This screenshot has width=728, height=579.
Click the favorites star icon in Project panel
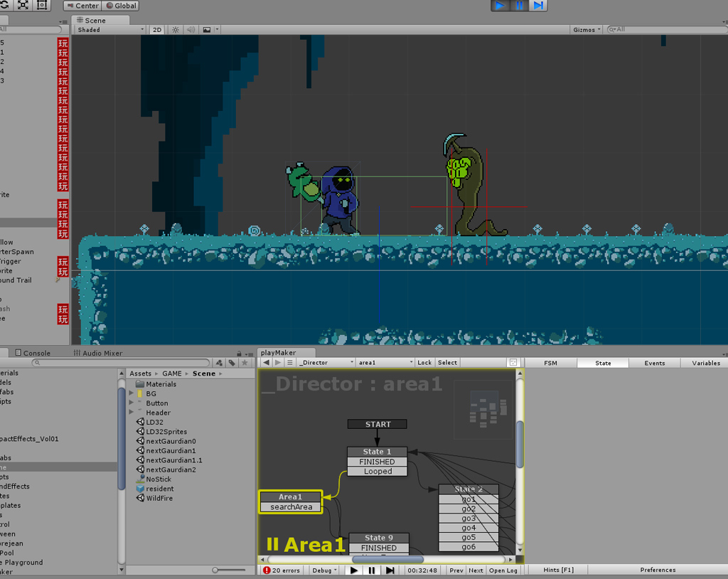click(x=245, y=363)
